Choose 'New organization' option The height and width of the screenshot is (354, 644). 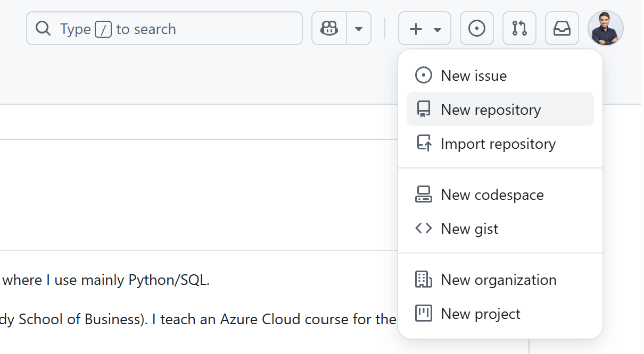[x=499, y=280]
